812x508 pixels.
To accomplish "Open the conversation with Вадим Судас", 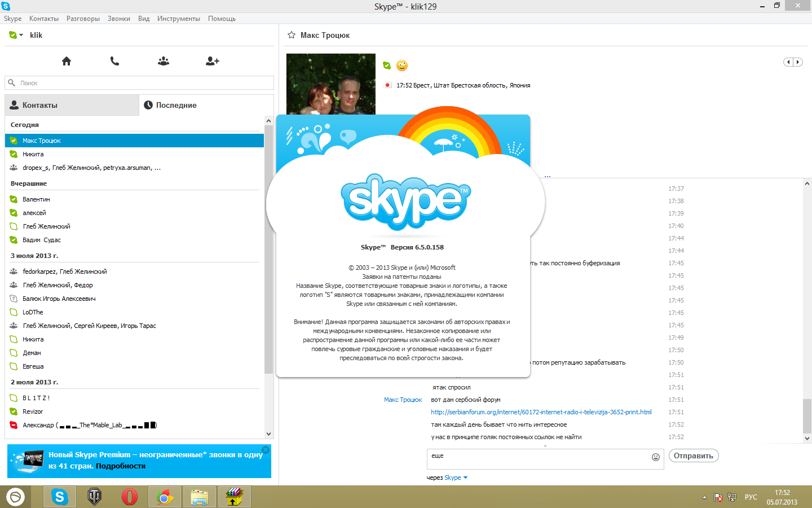I will [134, 240].
